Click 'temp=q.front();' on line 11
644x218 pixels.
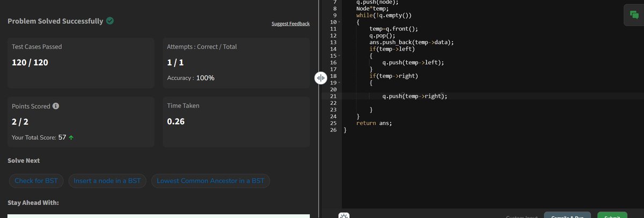(x=393, y=29)
